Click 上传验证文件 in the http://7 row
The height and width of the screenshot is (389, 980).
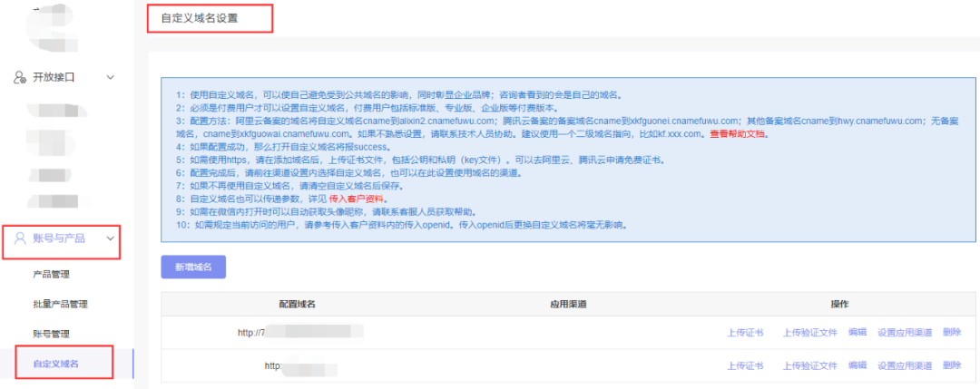click(x=810, y=332)
